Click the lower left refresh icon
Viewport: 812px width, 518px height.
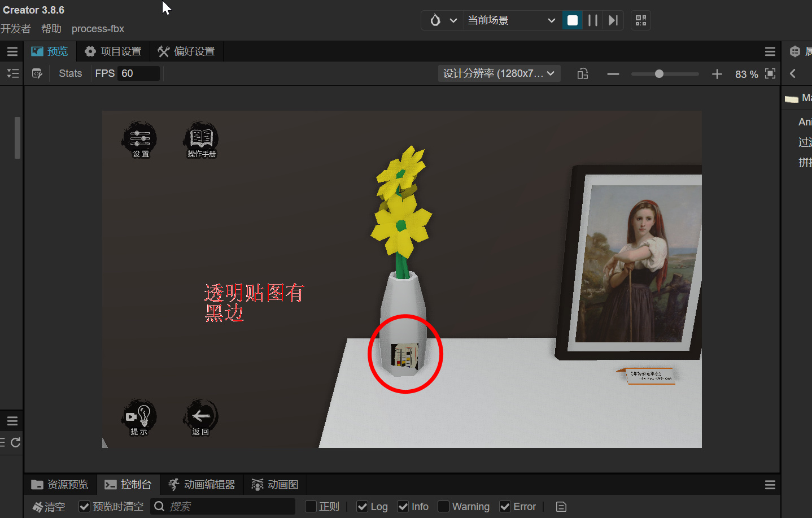(x=16, y=442)
